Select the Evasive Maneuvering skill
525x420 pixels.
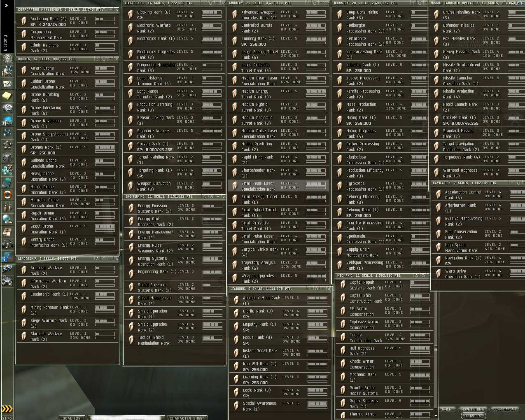tap(478, 221)
